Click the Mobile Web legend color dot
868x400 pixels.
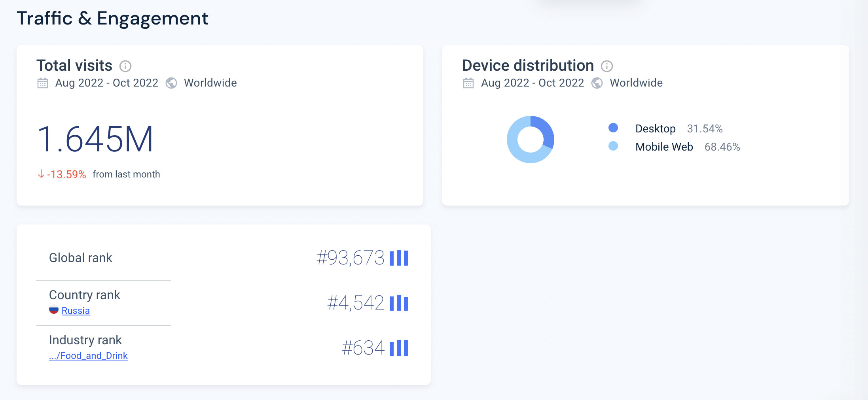point(613,146)
